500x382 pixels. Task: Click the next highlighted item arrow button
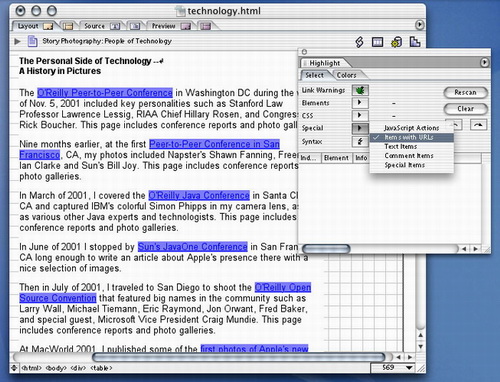478,125
